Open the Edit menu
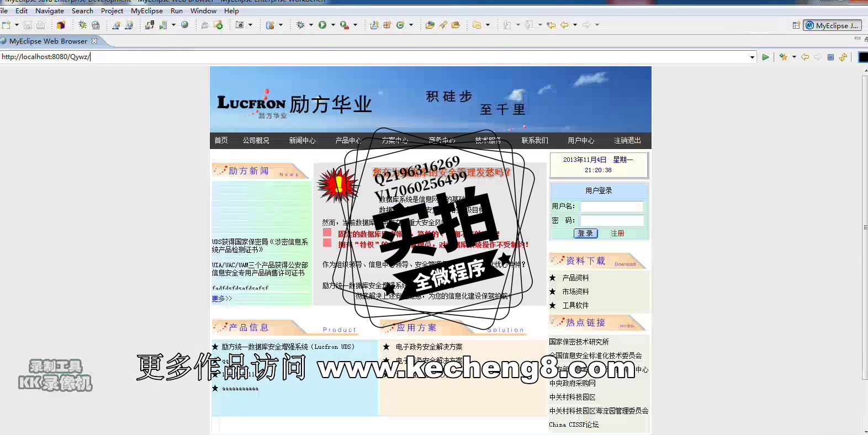The image size is (868, 435). tap(22, 10)
